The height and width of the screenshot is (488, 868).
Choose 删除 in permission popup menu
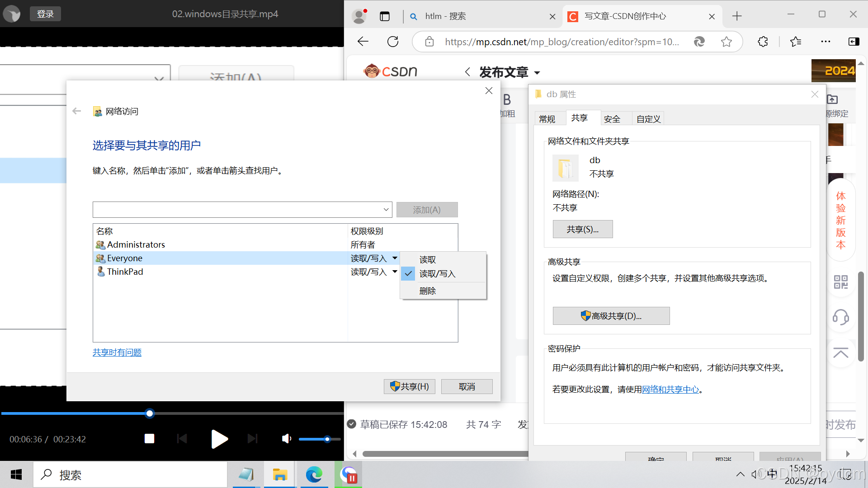pos(427,291)
